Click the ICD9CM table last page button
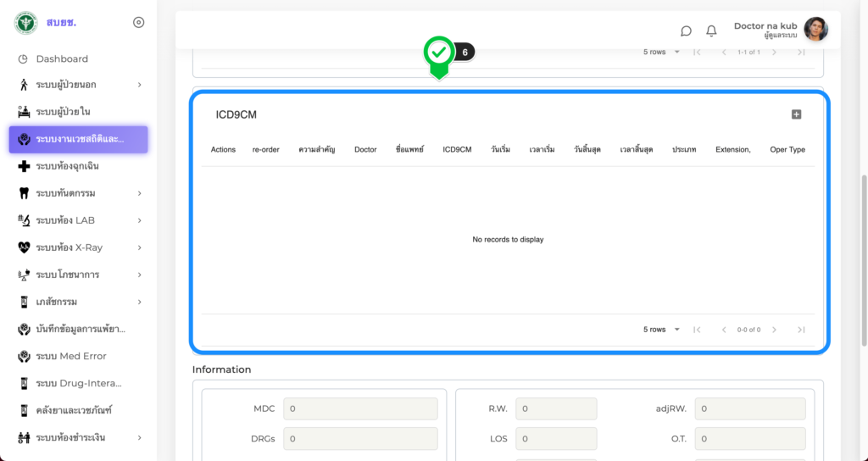 [801, 330]
